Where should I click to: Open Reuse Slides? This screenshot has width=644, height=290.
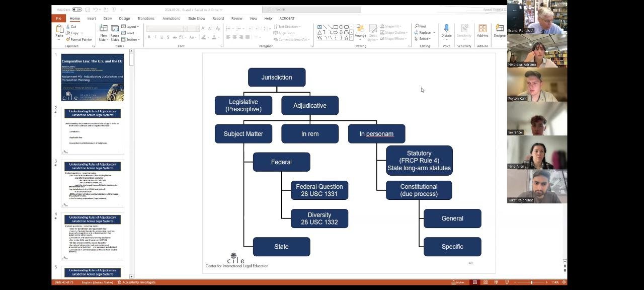[x=115, y=33]
